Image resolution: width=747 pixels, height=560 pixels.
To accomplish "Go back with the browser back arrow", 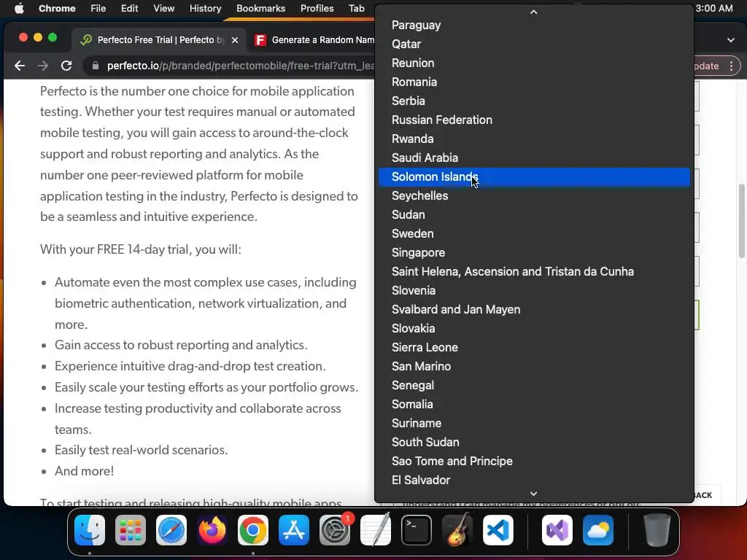I will coord(20,66).
